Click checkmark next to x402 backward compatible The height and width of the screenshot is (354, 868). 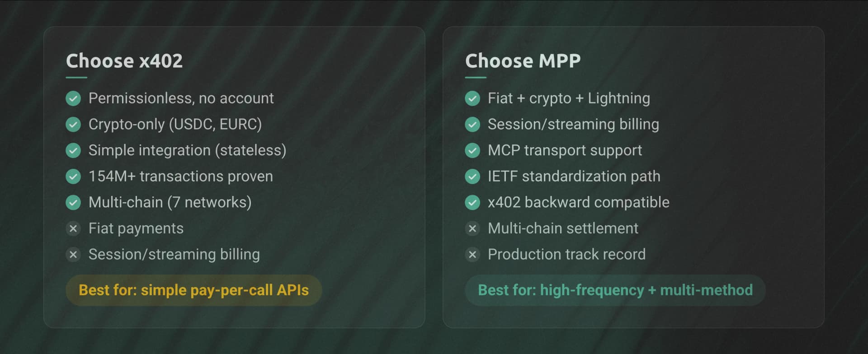(472, 203)
